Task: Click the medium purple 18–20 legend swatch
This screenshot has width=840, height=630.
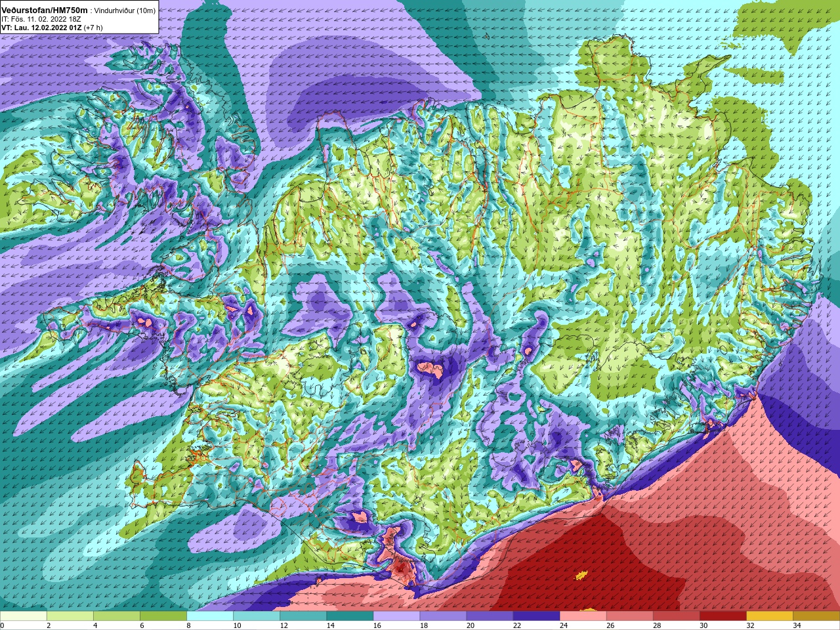Action: tap(443, 616)
